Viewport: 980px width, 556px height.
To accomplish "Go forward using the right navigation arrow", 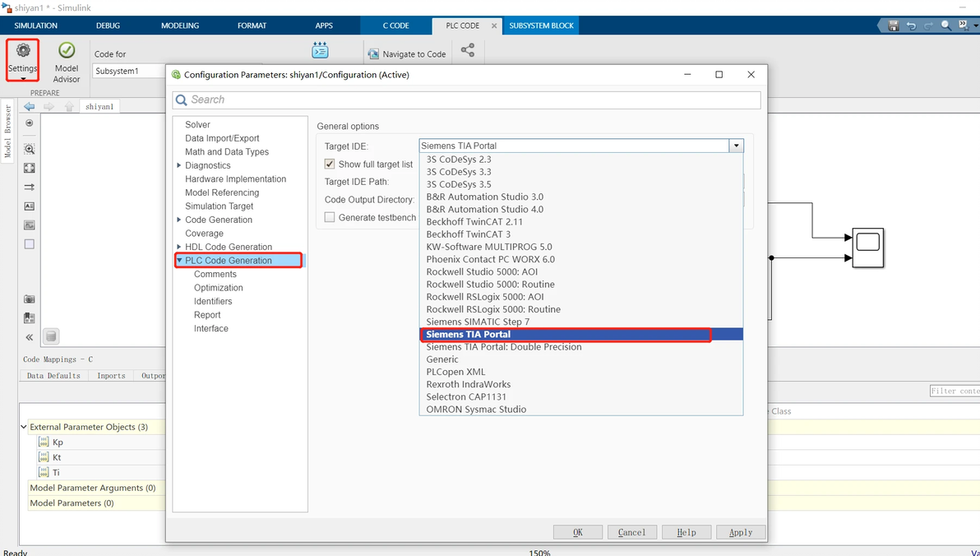I will click(49, 106).
